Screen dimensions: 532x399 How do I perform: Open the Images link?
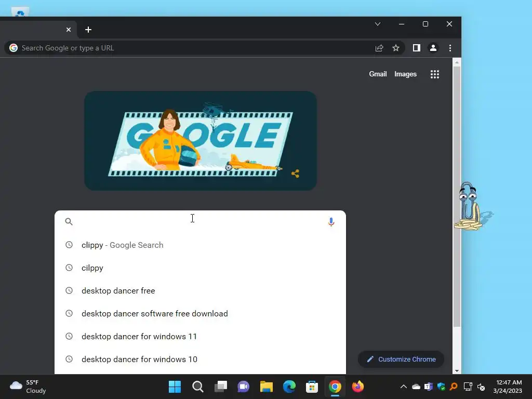(x=405, y=74)
